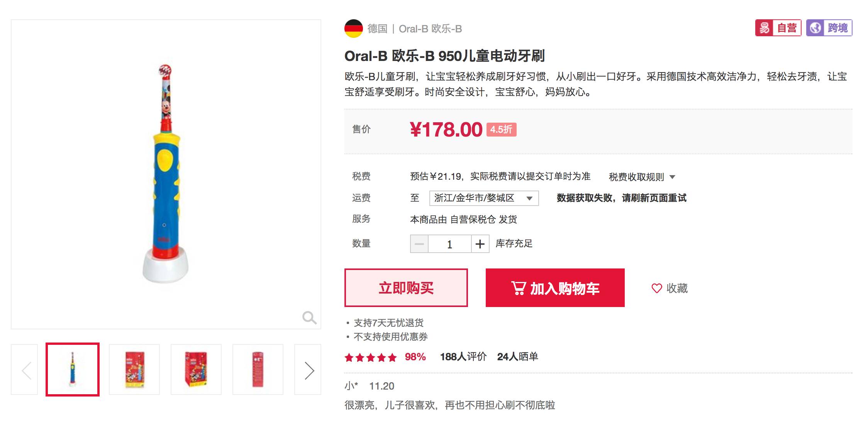Image resolution: width=868 pixels, height=432 pixels.
Task: Click the heart favorite icon
Action: 657,288
